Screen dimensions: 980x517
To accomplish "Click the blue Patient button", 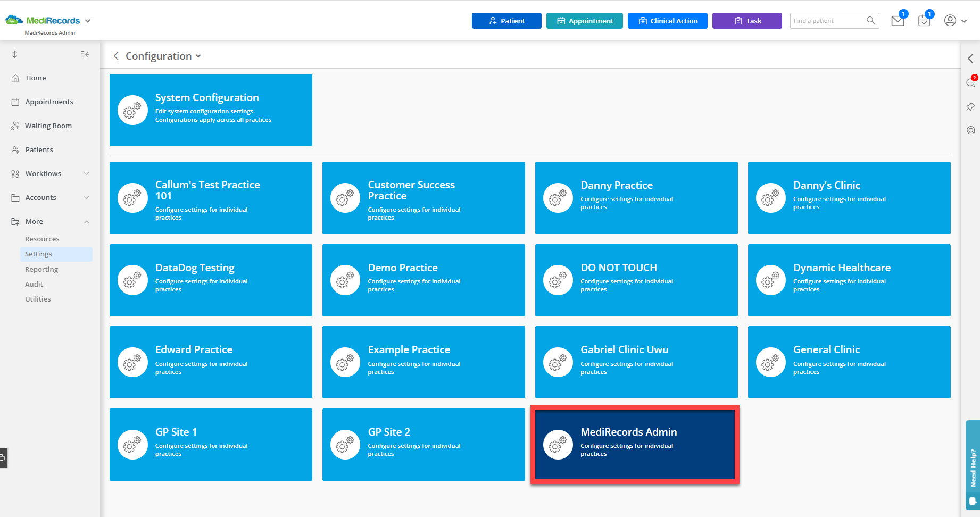I will tap(506, 21).
